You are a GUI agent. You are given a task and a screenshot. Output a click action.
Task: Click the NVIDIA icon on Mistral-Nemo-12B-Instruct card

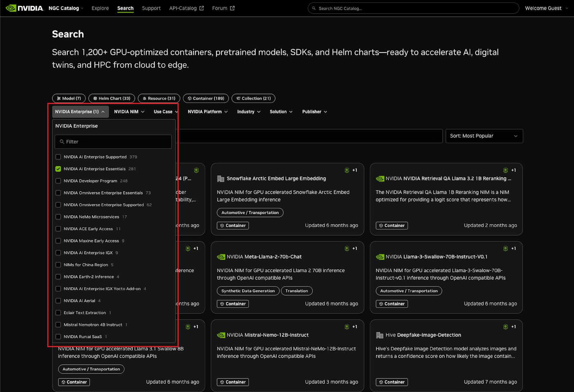[x=221, y=335]
